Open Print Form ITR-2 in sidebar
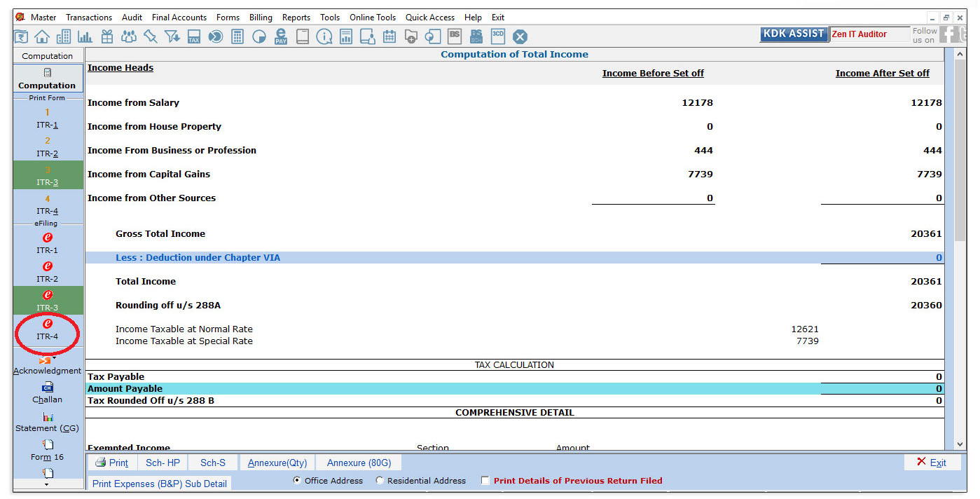This screenshot has width=980, height=499. pos(48,147)
